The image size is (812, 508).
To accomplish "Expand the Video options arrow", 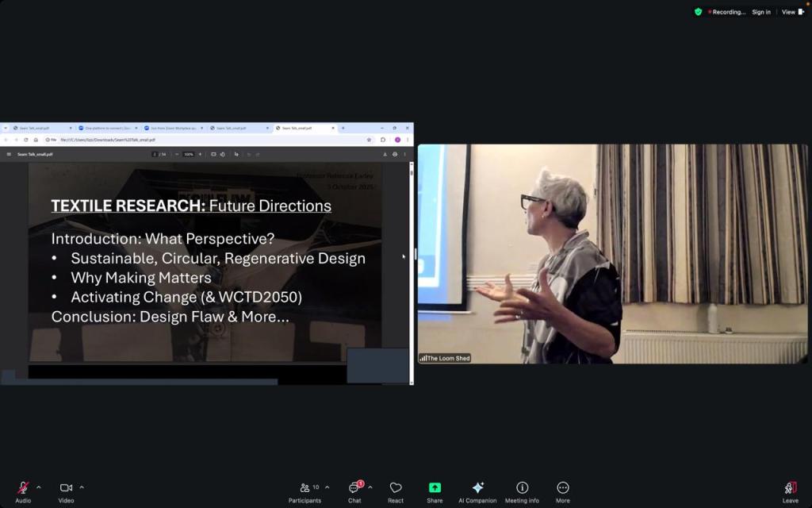I will coord(82,487).
